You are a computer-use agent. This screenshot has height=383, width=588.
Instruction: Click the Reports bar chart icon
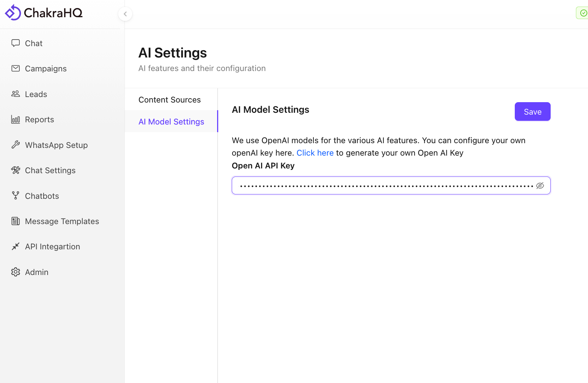tap(15, 119)
